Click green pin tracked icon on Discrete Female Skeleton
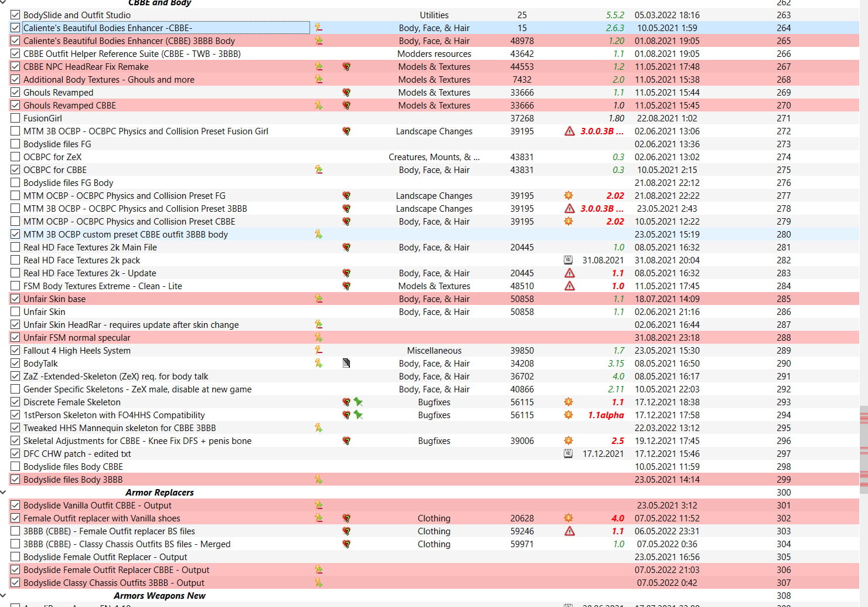The width and height of the screenshot is (868, 607). coord(358,402)
